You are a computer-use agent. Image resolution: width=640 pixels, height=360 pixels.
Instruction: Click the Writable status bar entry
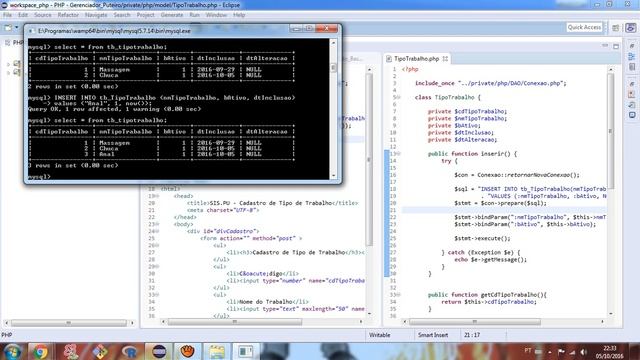click(x=380, y=335)
